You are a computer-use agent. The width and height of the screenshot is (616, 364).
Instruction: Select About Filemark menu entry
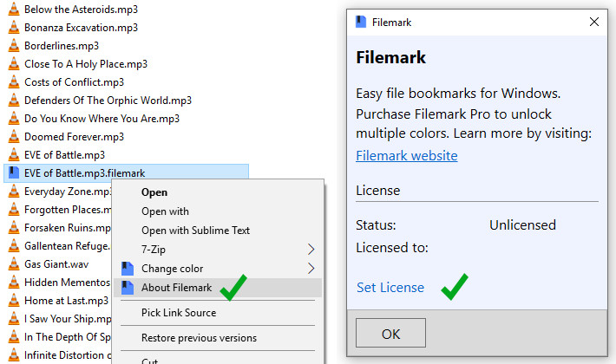tap(176, 288)
